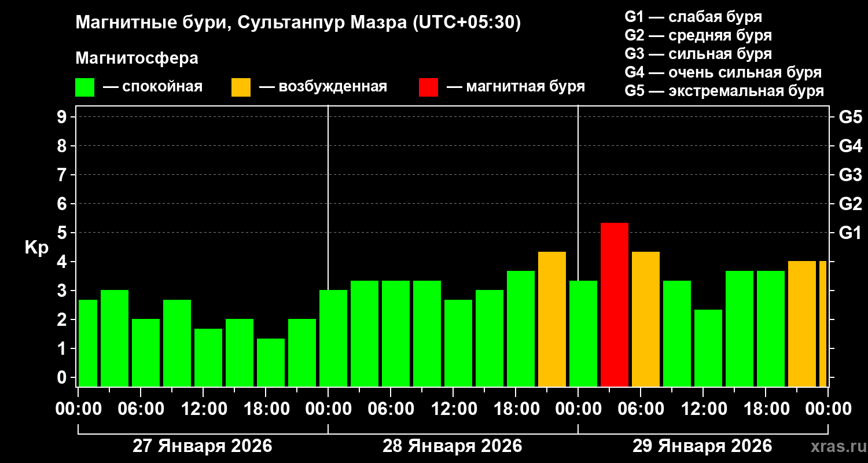868x463 pixels.
Task: Click the "— возбужденная" legend label
Action: tap(323, 87)
